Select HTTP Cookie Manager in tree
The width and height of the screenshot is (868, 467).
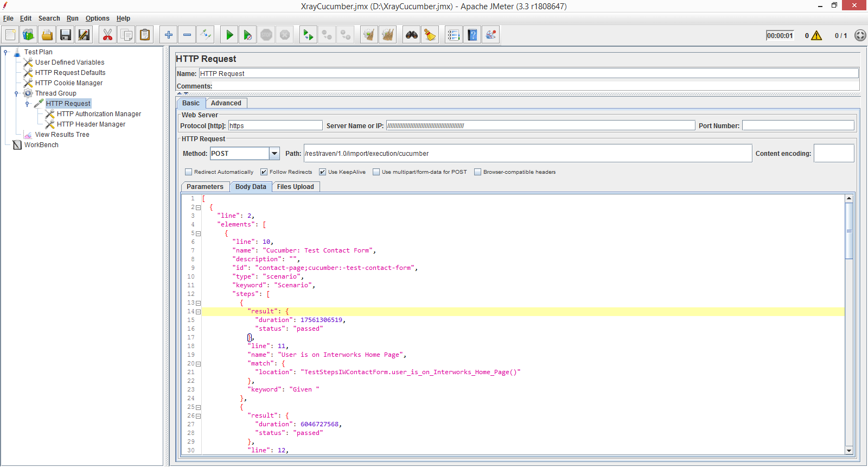pos(69,83)
